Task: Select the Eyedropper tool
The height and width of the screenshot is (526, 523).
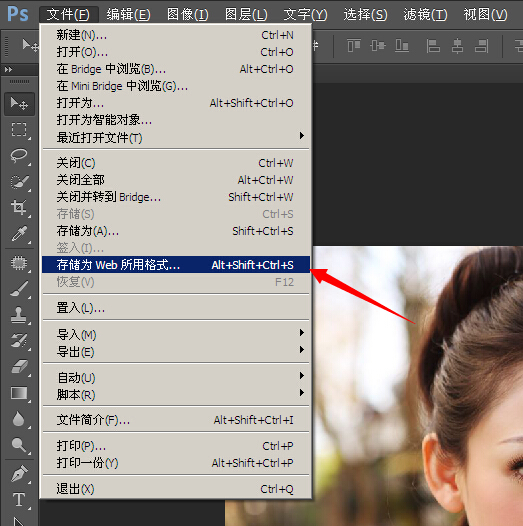Action: point(19,233)
